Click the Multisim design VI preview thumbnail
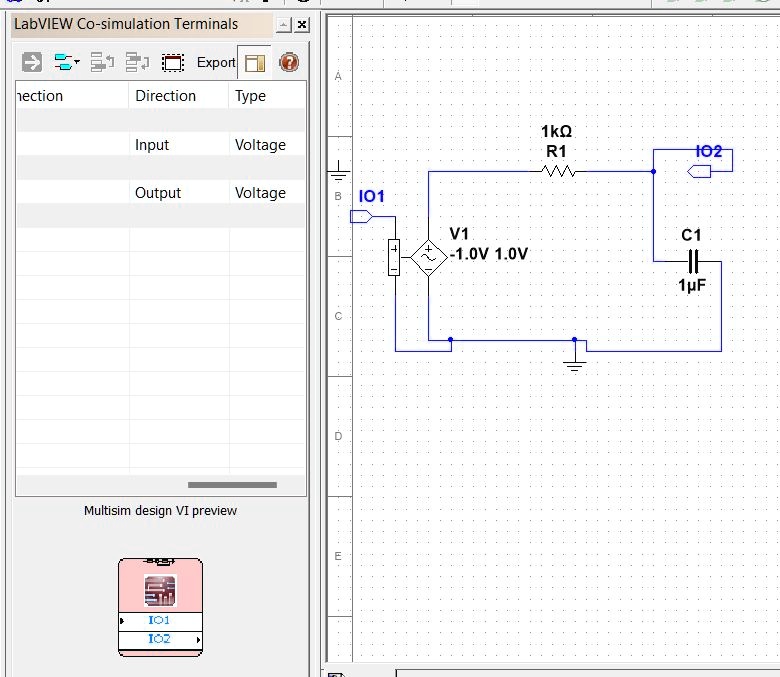 (160, 607)
